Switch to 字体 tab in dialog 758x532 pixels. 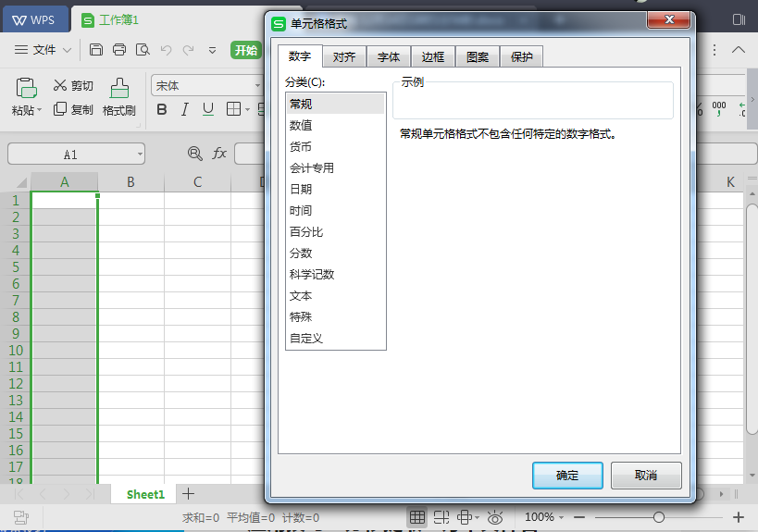coord(389,57)
